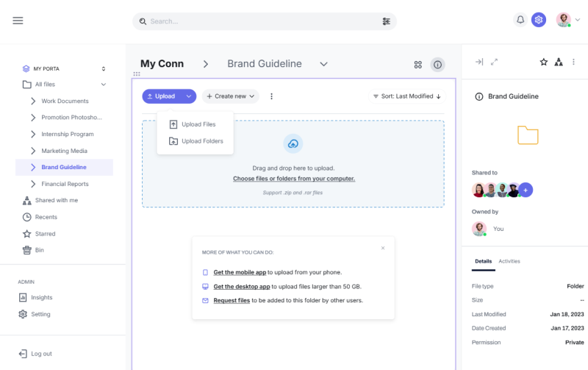The width and height of the screenshot is (588, 370).
Task: Switch to grid view layout
Action: pyautogui.click(x=418, y=65)
